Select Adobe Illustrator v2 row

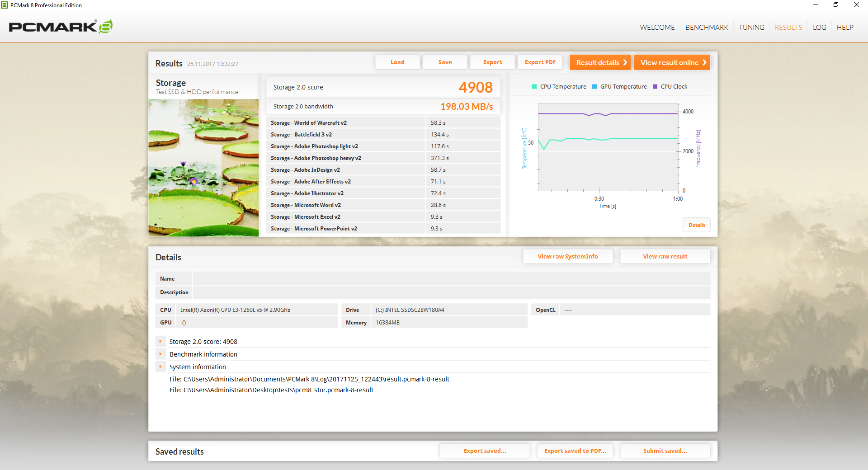[x=383, y=193]
